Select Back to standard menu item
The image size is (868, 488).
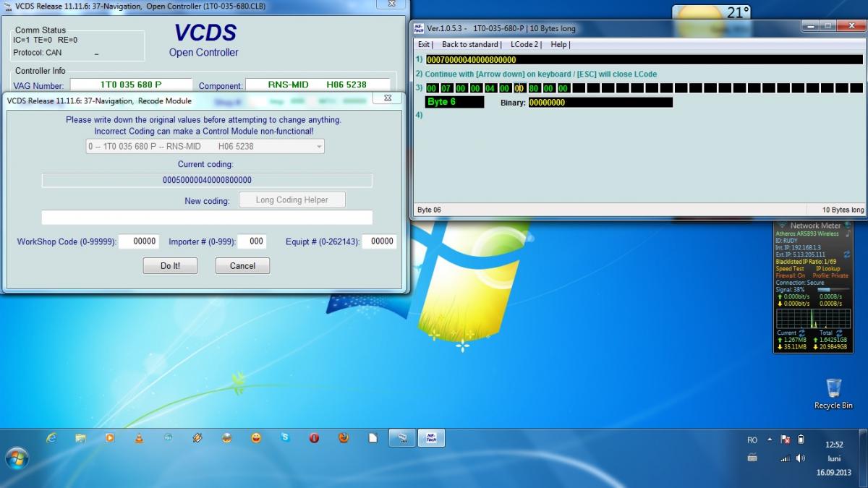click(470, 45)
